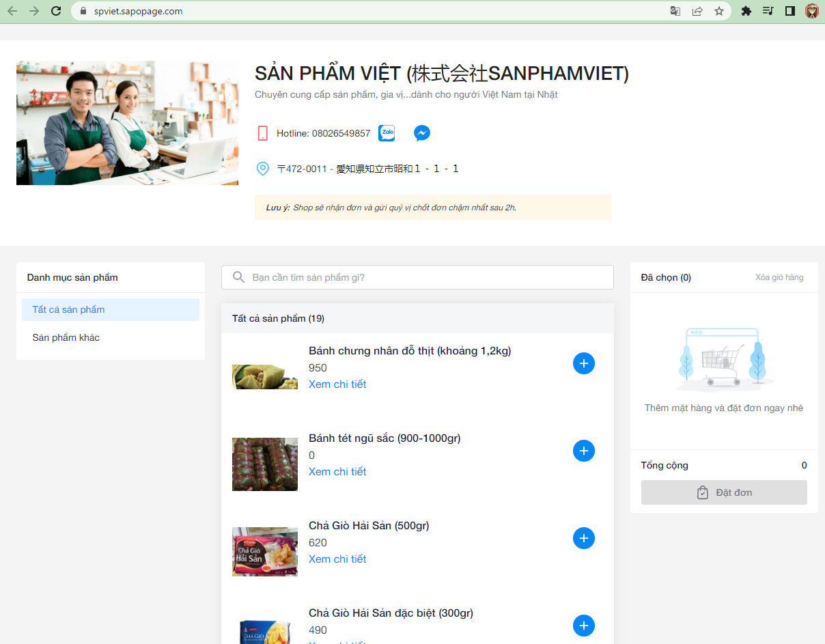The image size is (825, 644).
Task: Click the price 950 of Bánh chưng
Action: (x=318, y=368)
